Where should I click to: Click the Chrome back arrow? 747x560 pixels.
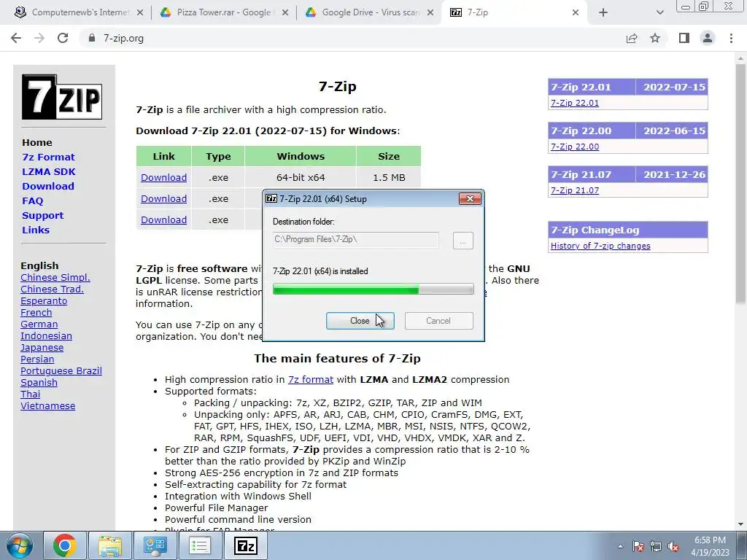coord(16,38)
